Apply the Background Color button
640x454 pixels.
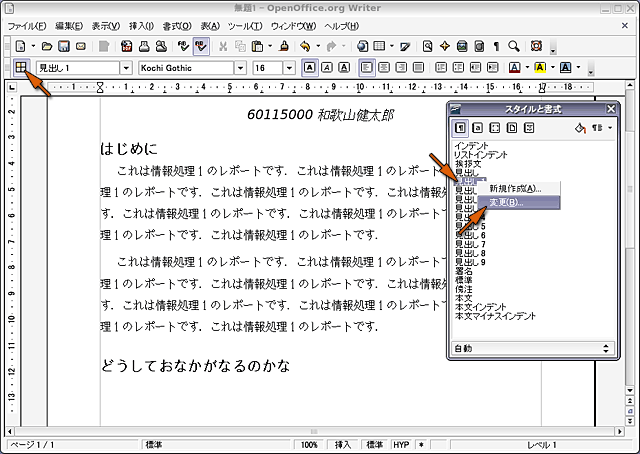[x=565, y=67]
